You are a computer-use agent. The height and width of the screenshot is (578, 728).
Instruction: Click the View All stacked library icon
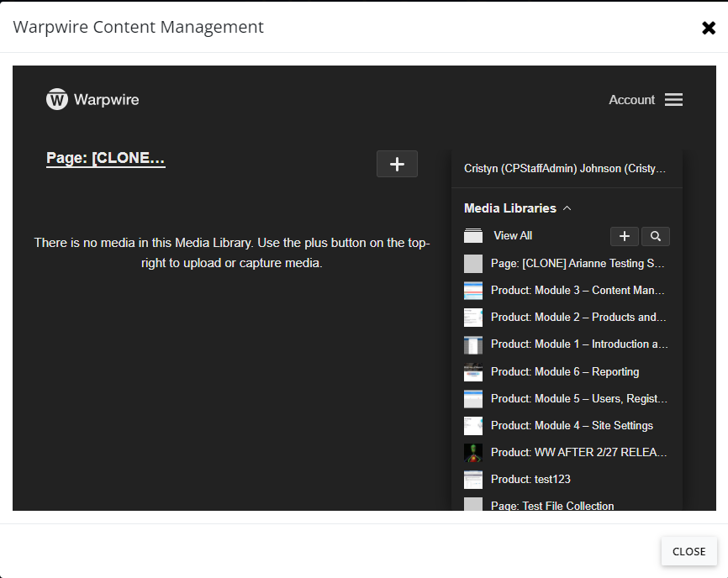(x=473, y=236)
